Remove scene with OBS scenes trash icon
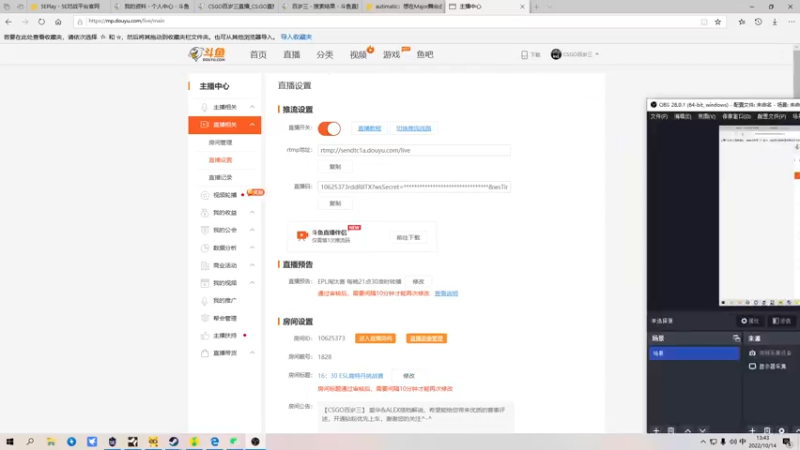The image size is (800, 450). click(x=671, y=431)
